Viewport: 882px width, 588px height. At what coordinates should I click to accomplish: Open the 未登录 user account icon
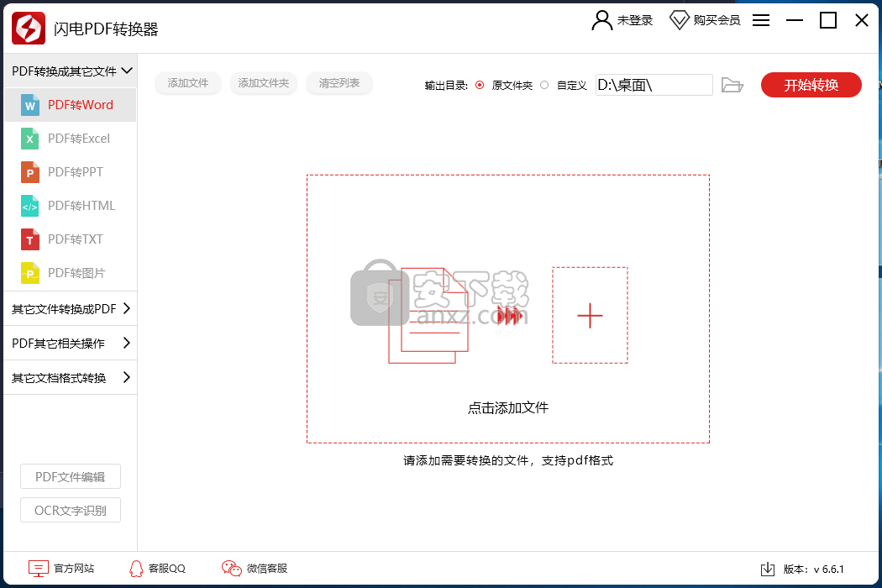[602, 20]
